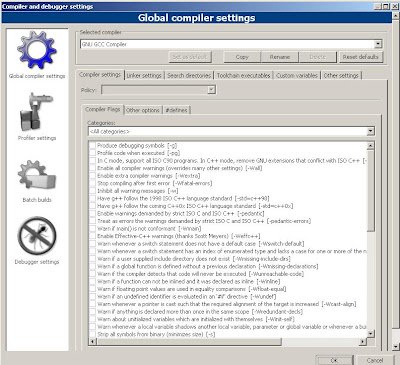Check the [-pedantic] warnings option
The image size is (400, 365).
pyautogui.click(x=92, y=214)
